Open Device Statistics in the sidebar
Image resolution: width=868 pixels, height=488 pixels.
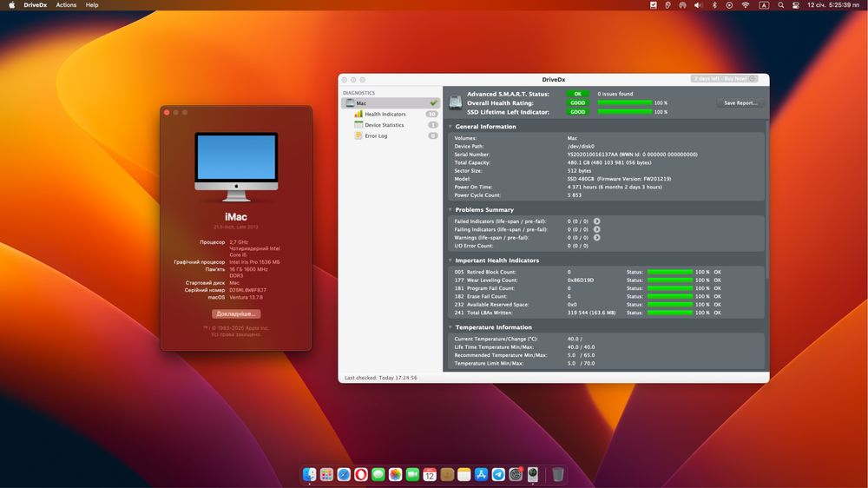(x=385, y=125)
